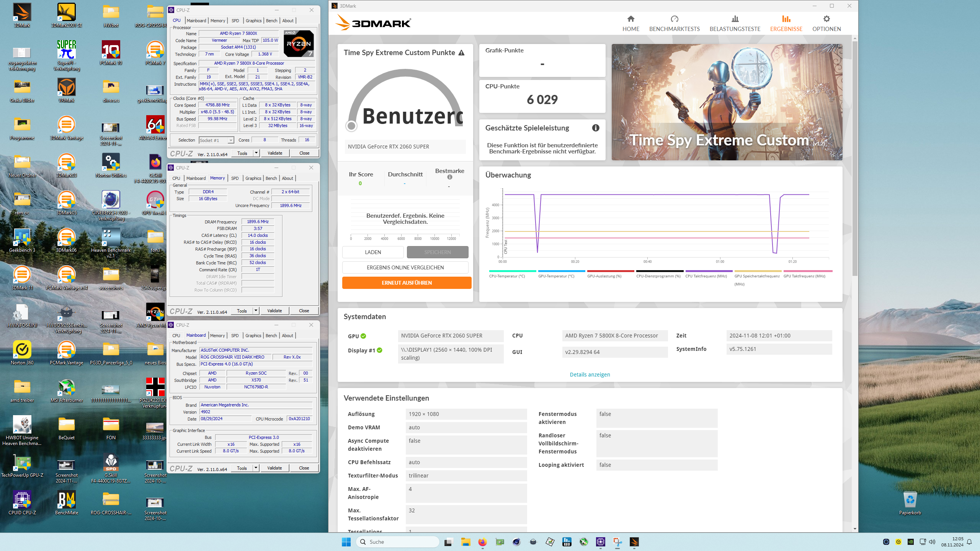980x551 pixels.
Task: Open 3DMark desktop shortcut
Action: coord(22,15)
